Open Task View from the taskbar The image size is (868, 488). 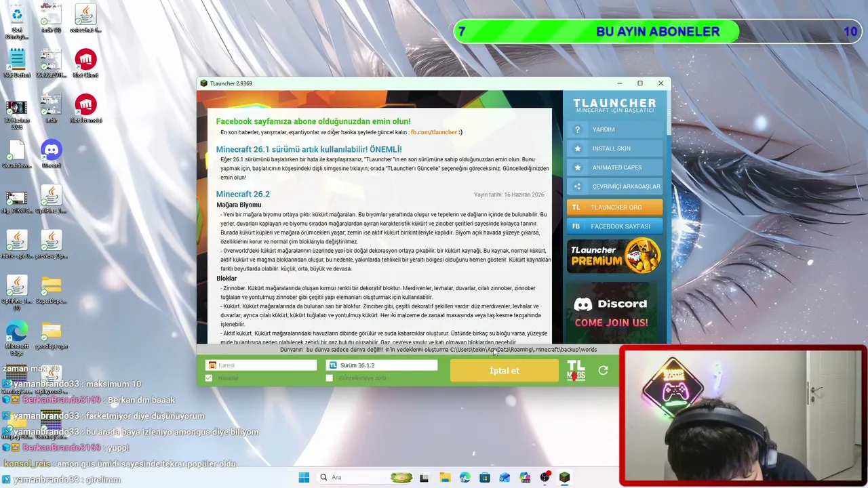coord(425,477)
